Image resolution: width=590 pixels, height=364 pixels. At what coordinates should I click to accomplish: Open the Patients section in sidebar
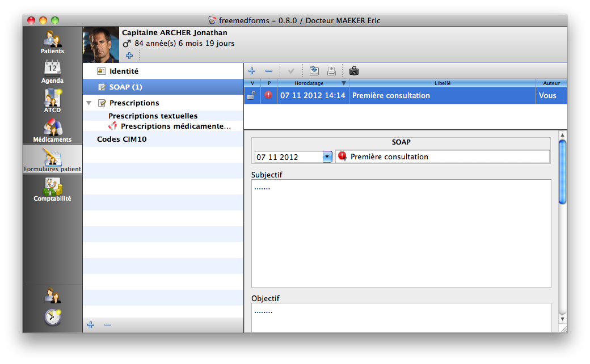(52, 42)
